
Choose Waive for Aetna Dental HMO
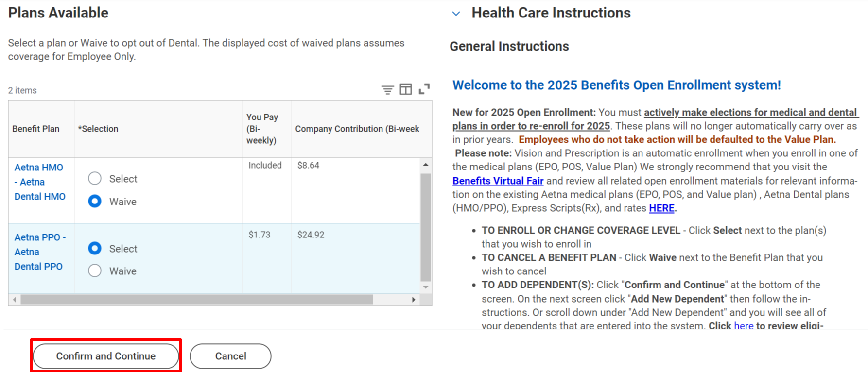pos(95,201)
